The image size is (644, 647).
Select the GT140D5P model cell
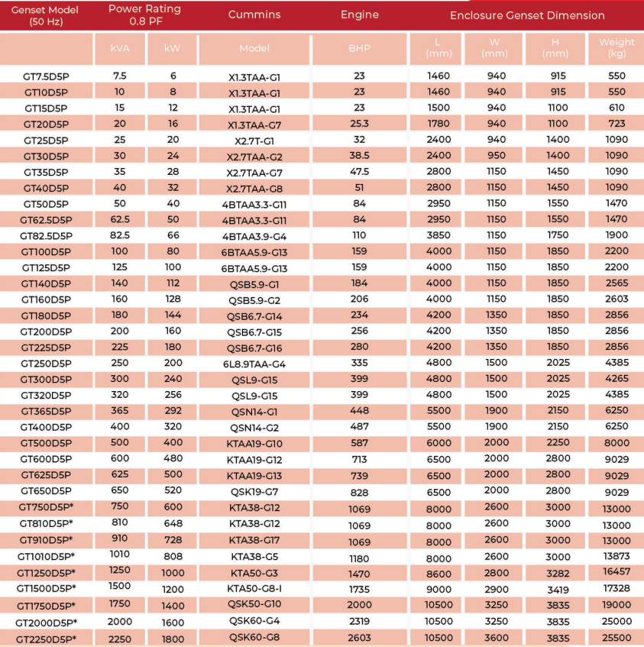(x=46, y=284)
